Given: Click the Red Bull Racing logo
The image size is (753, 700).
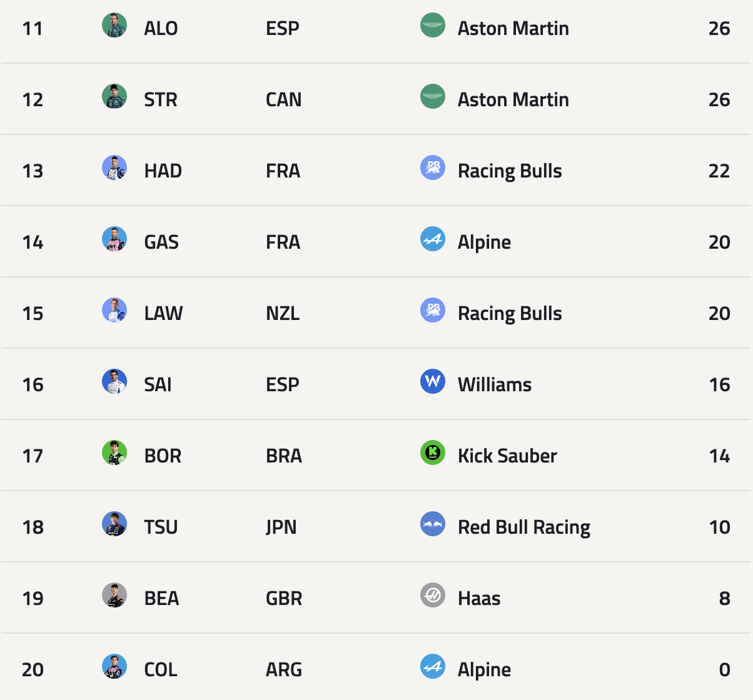Looking at the screenshot, I should pos(432,524).
